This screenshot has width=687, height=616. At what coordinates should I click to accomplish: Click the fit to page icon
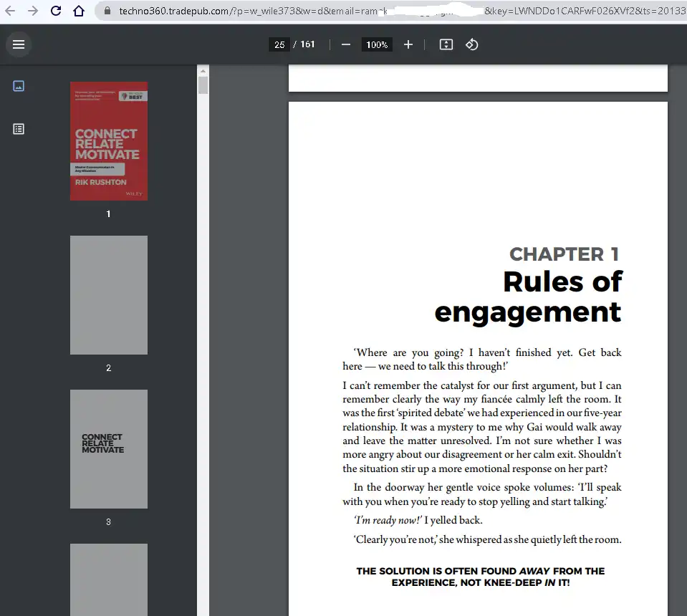click(x=446, y=44)
